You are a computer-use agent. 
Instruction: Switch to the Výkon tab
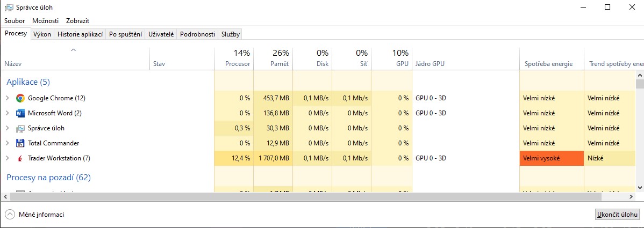click(x=42, y=34)
